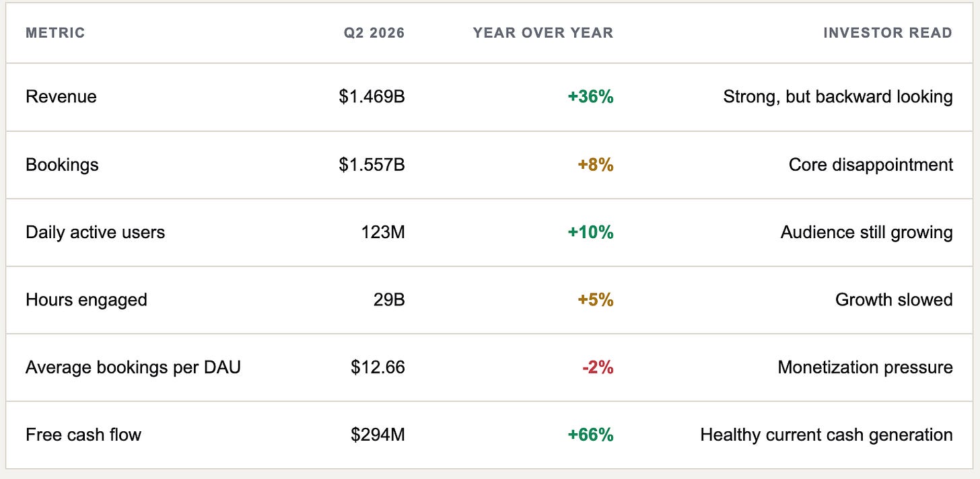Select Healthy current cash generation text
Viewport: 980px width, 479px height.
point(827,435)
